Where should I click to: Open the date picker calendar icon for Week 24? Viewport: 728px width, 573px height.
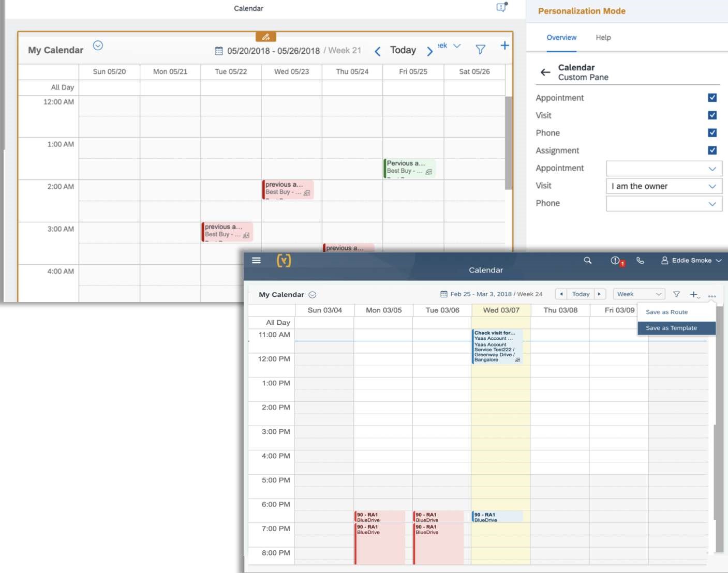(443, 293)
